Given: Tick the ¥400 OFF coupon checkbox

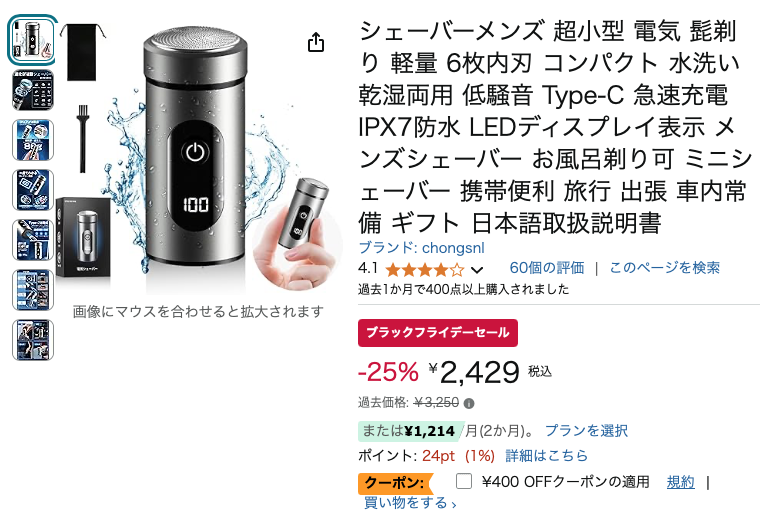Looking at the screenshot, I should (464, 481).
